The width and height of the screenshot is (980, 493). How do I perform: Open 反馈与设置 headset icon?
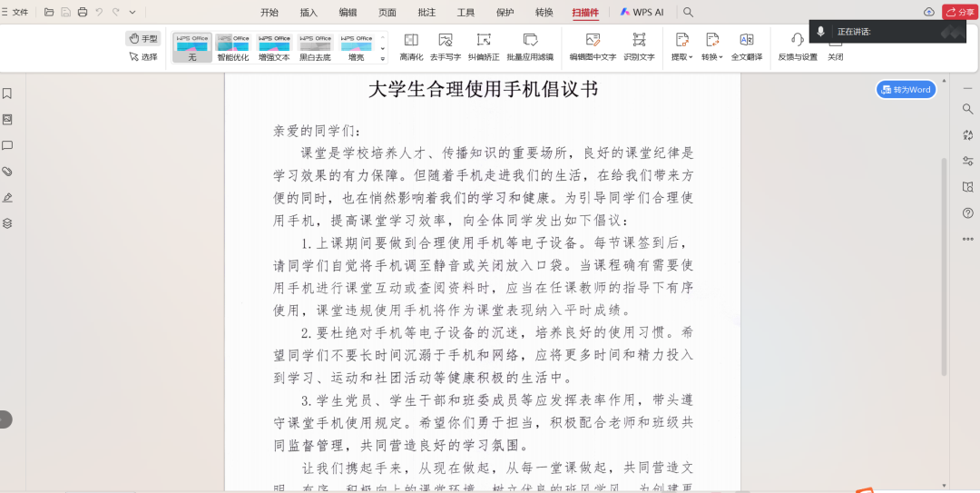797,40
